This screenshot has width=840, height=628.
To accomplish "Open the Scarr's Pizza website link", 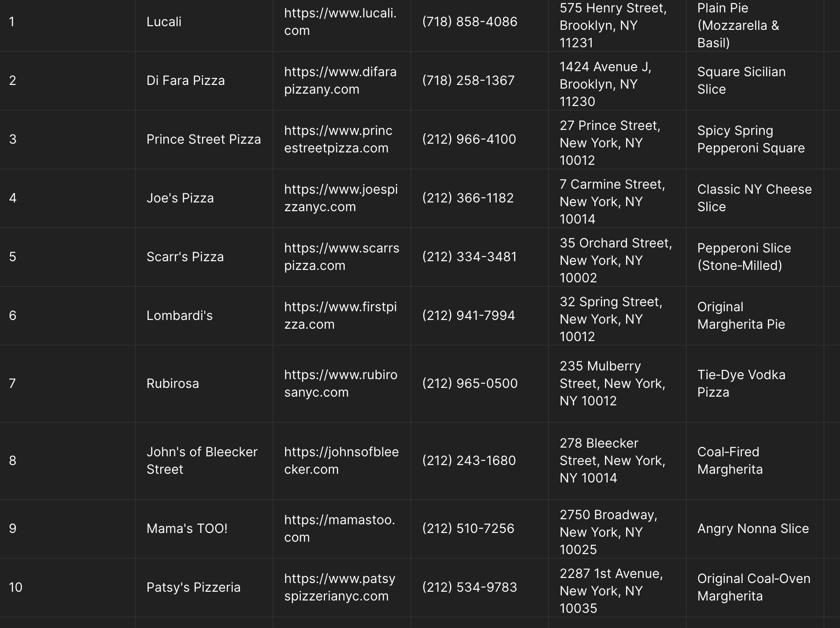I will 342,257.
